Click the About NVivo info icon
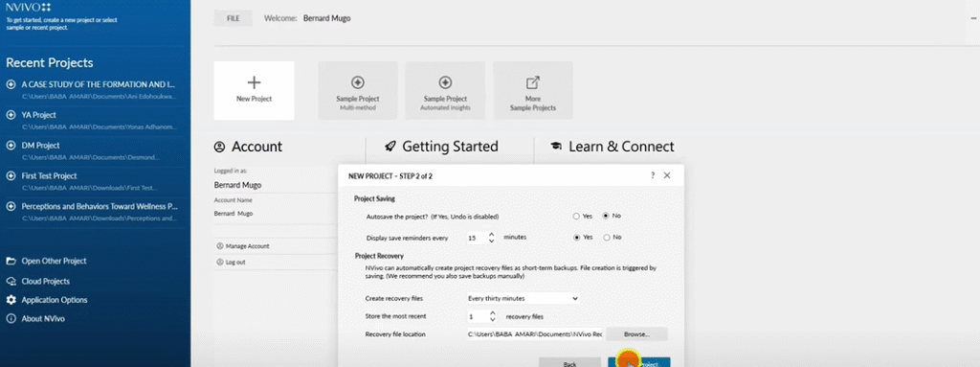This screenshot has height=367, width=980. pos(11,319)
